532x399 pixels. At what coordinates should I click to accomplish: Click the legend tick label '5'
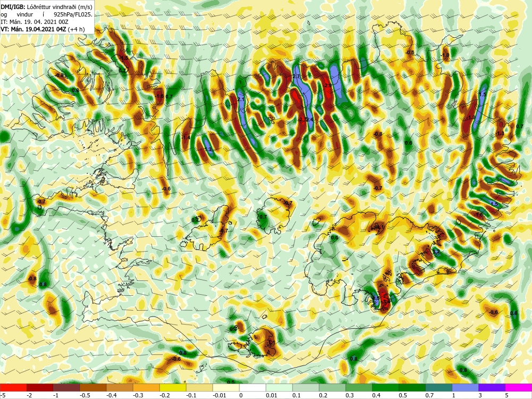click(507, 395)
